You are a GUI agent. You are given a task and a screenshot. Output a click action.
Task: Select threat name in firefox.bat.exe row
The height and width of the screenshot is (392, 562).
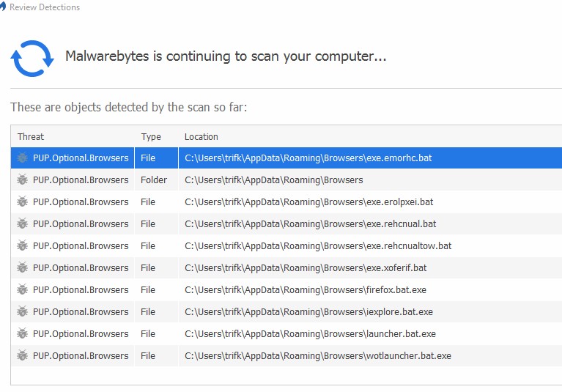[81, 290]
